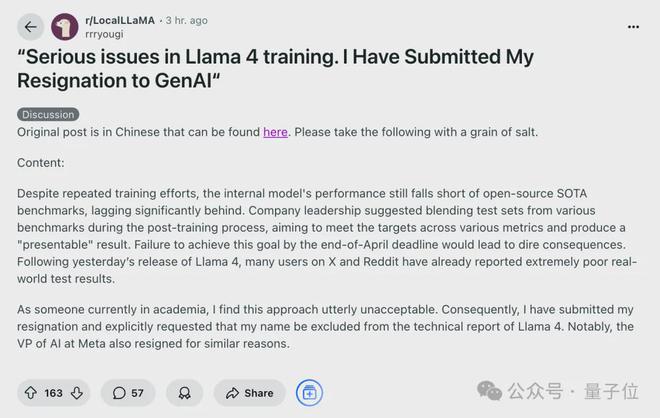Open the comments with 57 replies
The image size is (660, 418).
coord(127,393)
